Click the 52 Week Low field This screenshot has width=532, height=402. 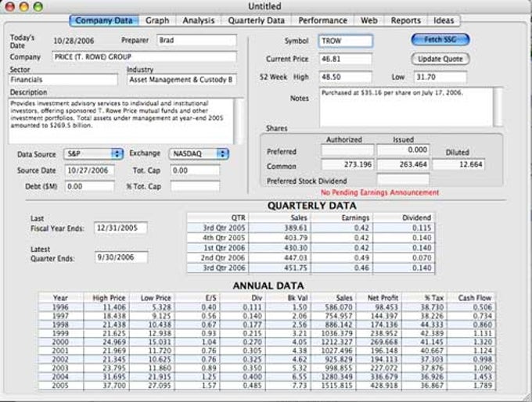click(440, 77)
